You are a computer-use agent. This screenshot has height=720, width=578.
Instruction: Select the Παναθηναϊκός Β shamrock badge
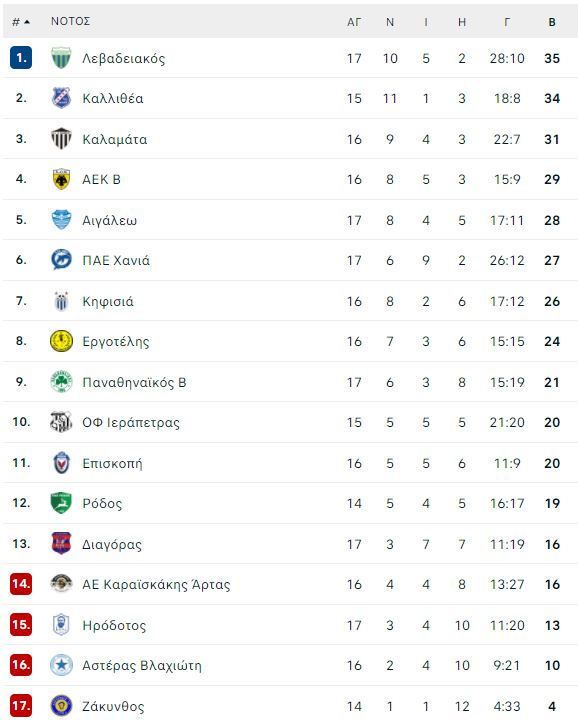[61, 382]
